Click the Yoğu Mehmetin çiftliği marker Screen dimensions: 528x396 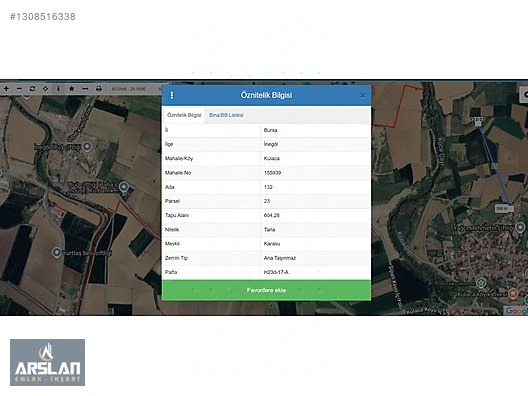(x=521, y=228)
